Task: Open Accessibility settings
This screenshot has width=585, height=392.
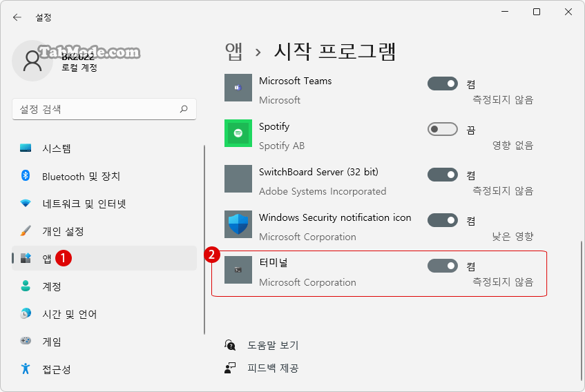Action: (104, 369)
